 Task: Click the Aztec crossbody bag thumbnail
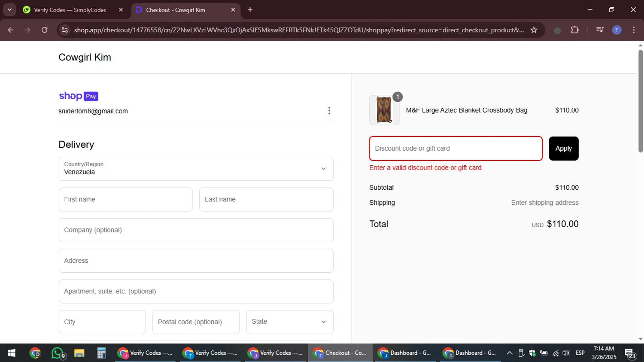tap(384, 110)
